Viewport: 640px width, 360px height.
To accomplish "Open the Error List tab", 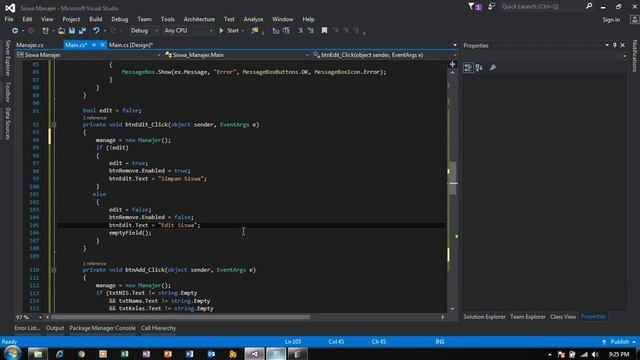I will [27, 328].
